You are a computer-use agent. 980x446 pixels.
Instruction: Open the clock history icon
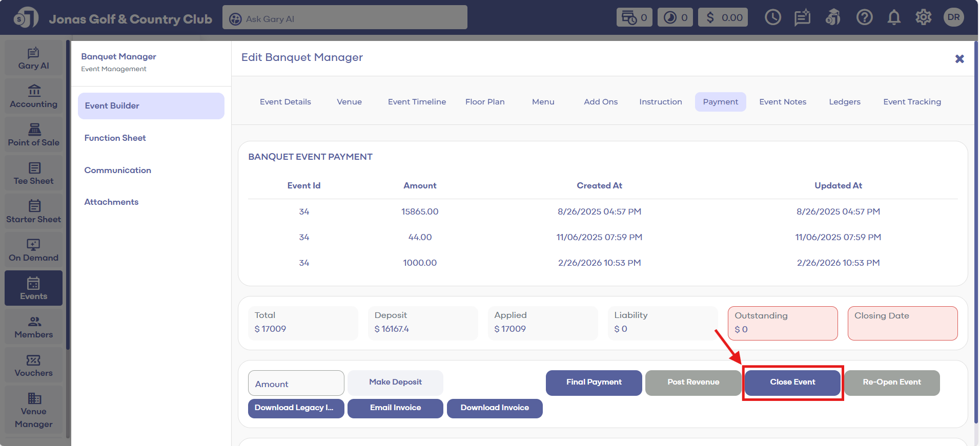pos(772,18)
